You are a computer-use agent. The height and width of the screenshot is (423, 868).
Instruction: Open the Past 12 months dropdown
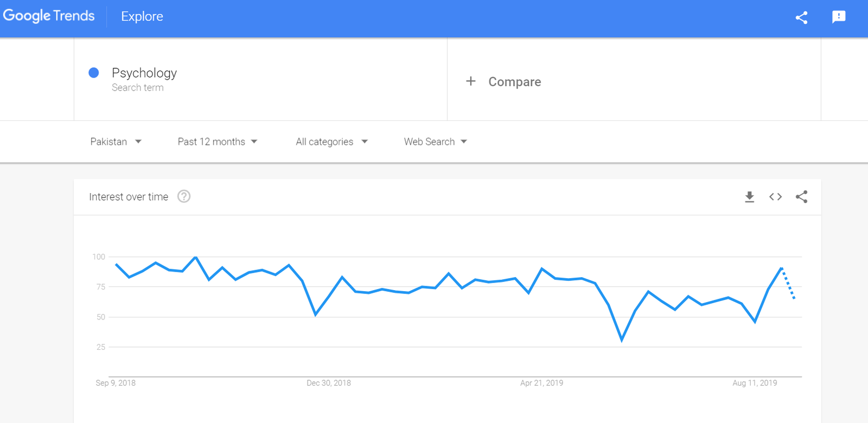[x=217, y=142]
